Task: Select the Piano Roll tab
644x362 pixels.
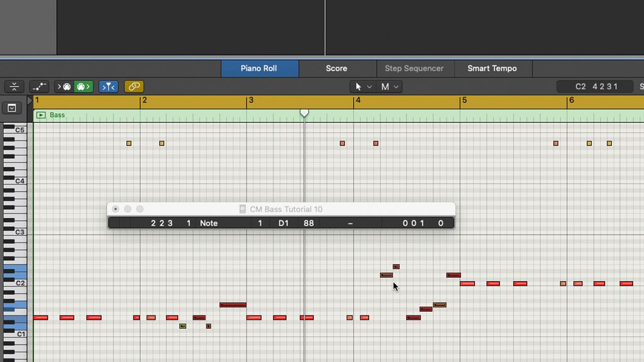Action: [259, 69]
